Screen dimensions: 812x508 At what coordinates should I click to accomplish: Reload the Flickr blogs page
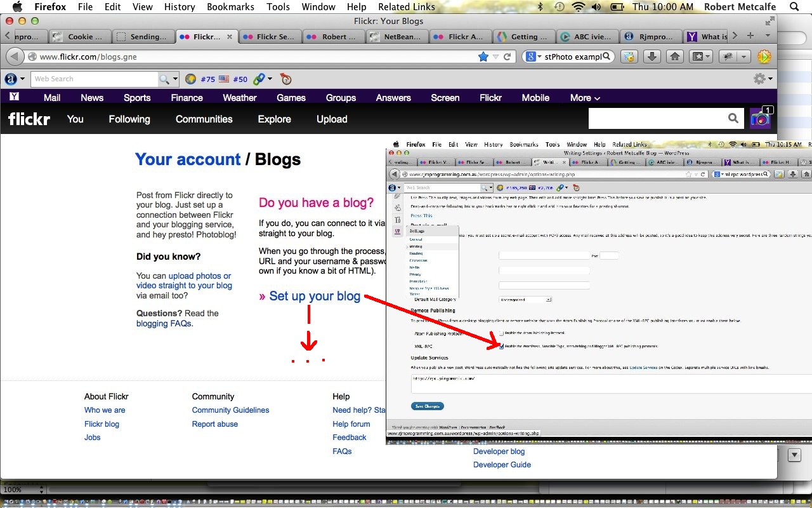(507, 57)
